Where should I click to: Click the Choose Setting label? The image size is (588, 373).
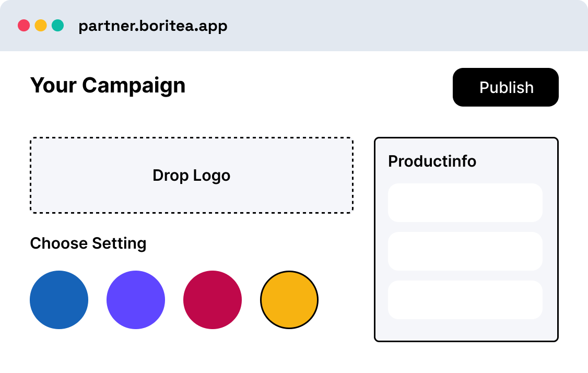pyautogui.click(x=88, y=243)
